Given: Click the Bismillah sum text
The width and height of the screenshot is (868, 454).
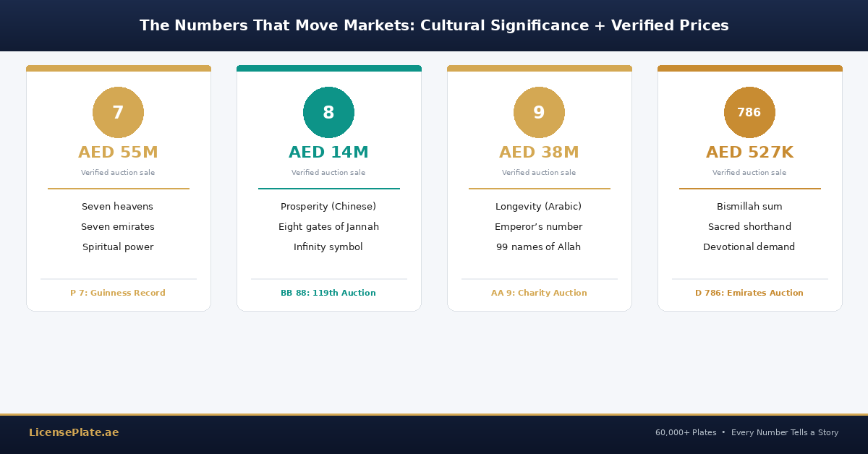Looking at the screenshot, I should click(749, 207).
